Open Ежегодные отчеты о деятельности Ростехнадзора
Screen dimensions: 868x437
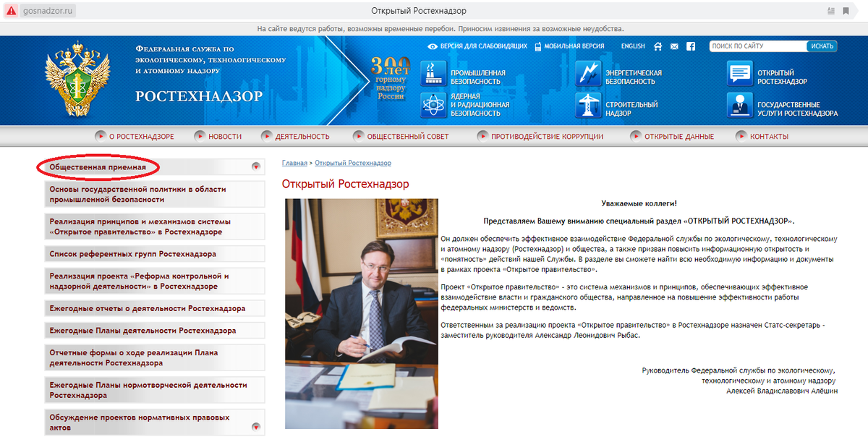tap(155, 308)
